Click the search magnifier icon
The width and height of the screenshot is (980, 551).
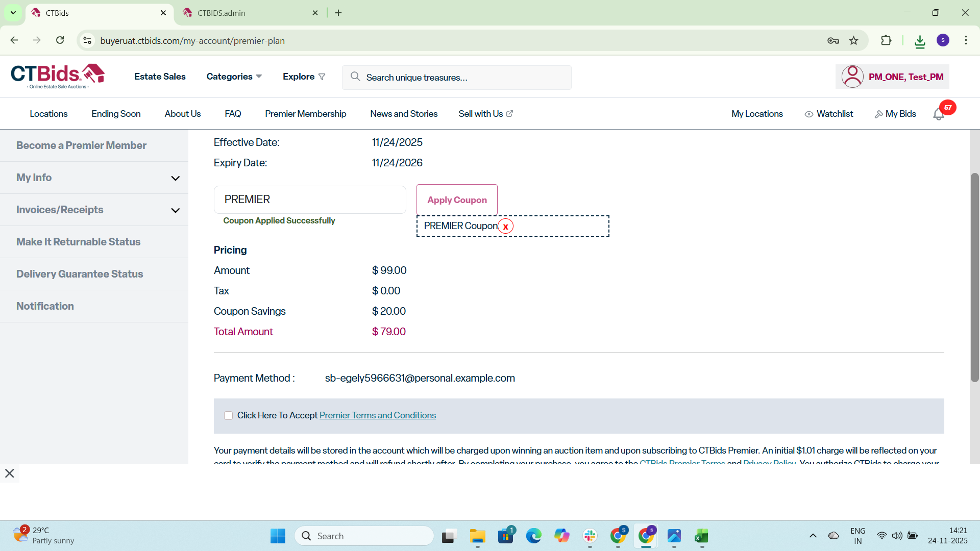[x=355, y=77]
